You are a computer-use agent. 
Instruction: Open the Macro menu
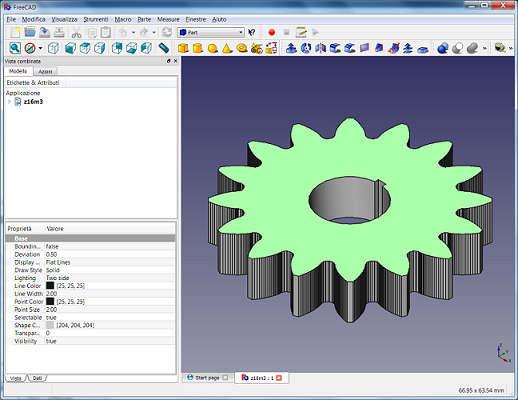(x=123, y=20)
